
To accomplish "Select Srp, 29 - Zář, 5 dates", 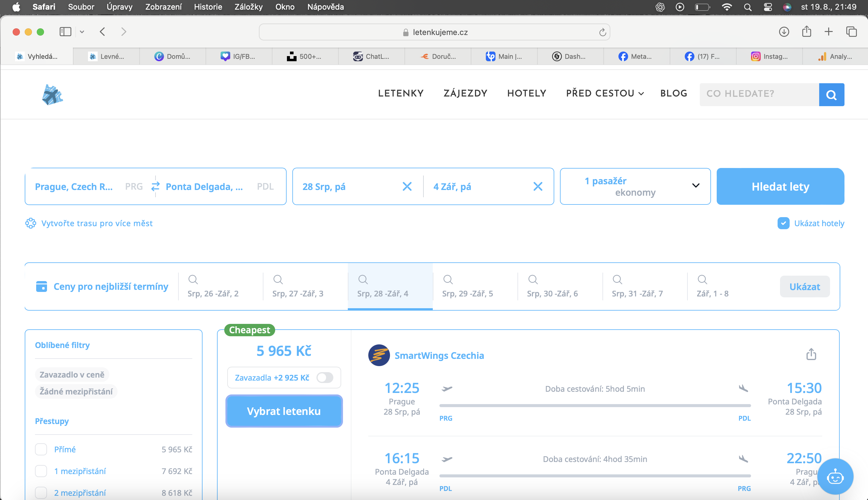I will point(475,286).
